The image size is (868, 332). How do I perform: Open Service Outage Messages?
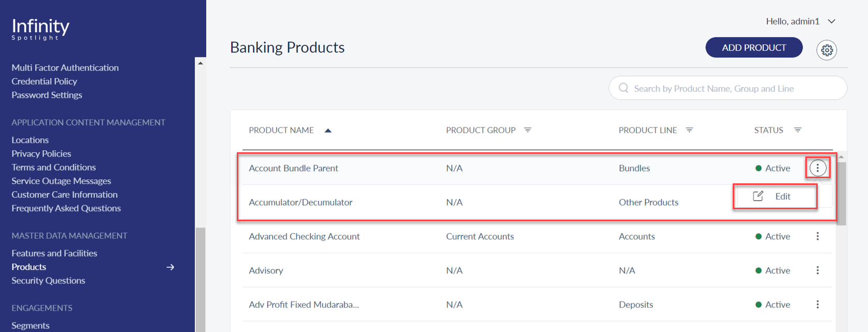tap(62, 181)
